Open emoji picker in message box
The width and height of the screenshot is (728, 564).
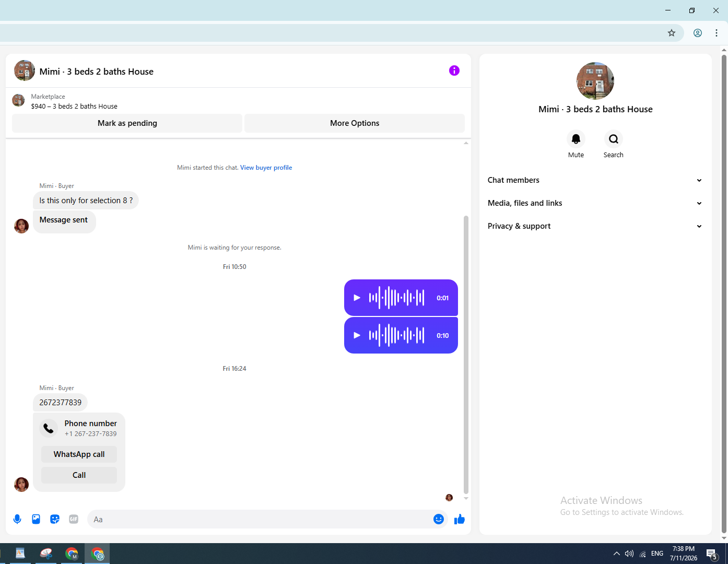tap(439, 519)
